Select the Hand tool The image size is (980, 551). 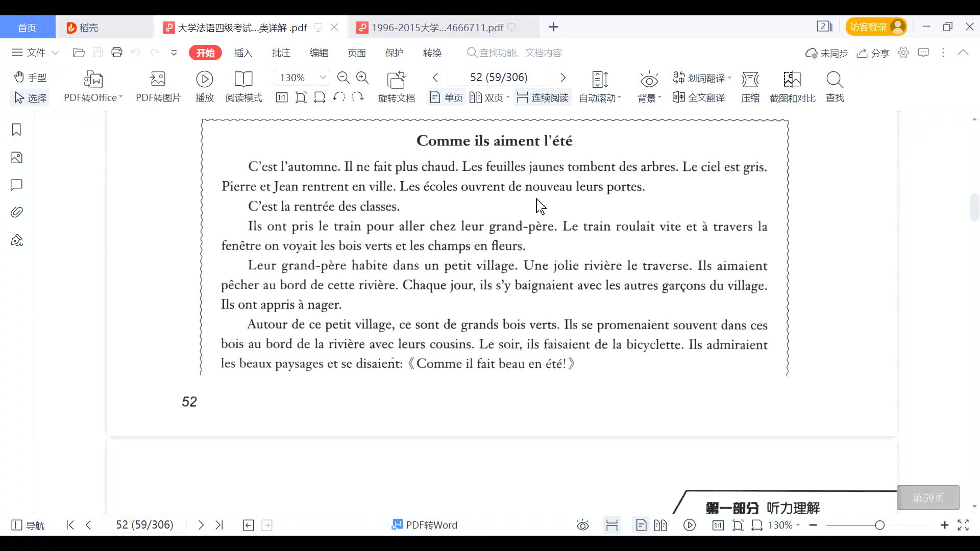point(30,77)
